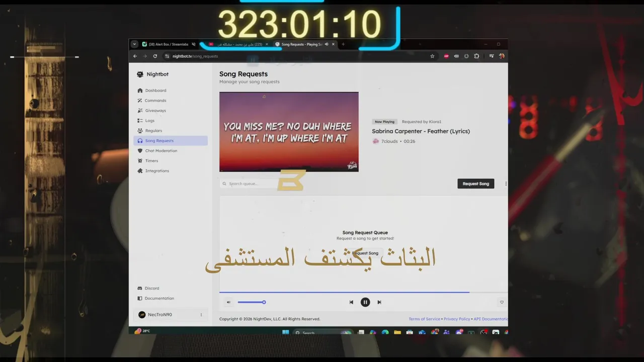
Task: Open site information icon in address bar
Action: 167,56
